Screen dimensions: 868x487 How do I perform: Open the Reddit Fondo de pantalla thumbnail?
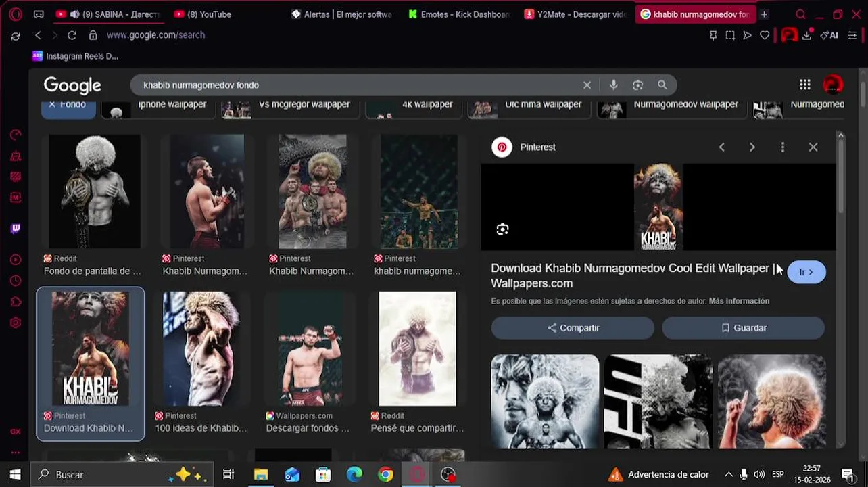pos(94,191)
